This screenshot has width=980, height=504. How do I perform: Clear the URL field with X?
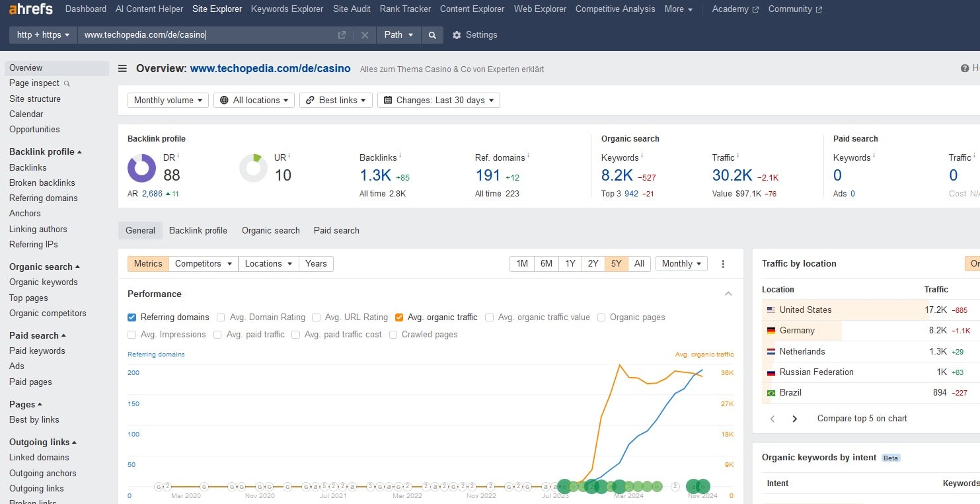pyautogui.click(x=365, y=35)
